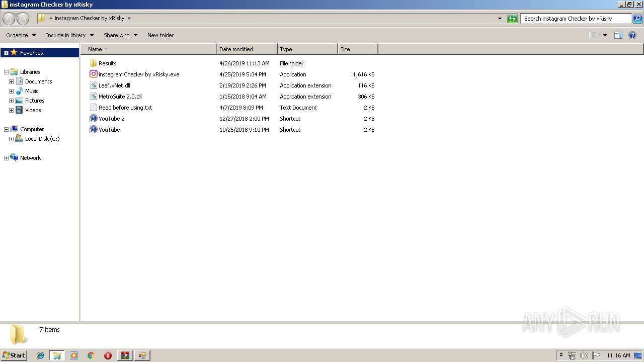Click the Back navigation arrow
This screenshot has width=644, height=362.
[9, 19]
